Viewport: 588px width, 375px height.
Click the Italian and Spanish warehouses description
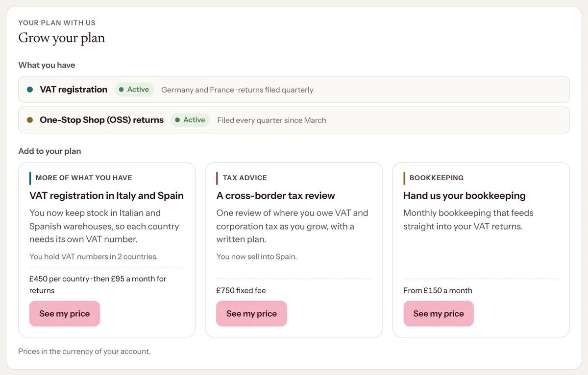coord(104,226)
